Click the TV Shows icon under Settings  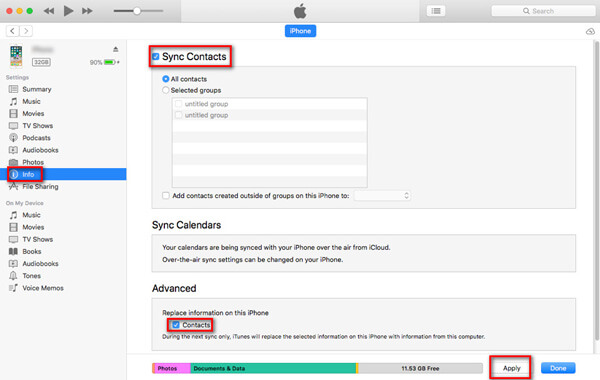[x=13, y=126]
